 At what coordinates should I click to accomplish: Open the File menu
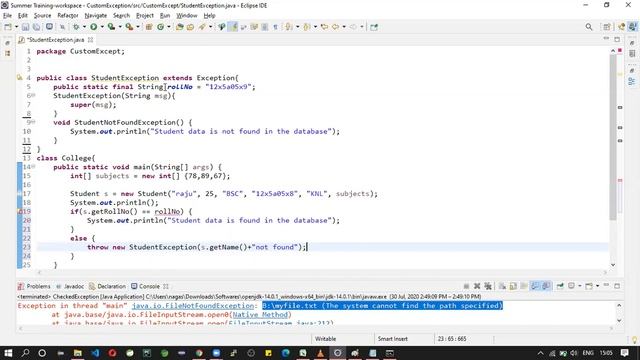tap(7, 16)
